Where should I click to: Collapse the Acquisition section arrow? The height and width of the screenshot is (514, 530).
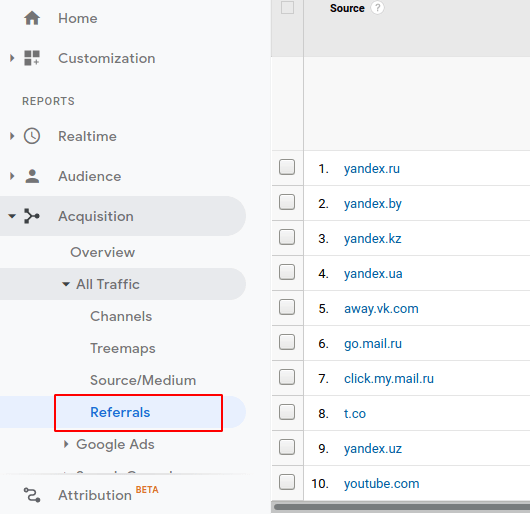coord(12,216)
